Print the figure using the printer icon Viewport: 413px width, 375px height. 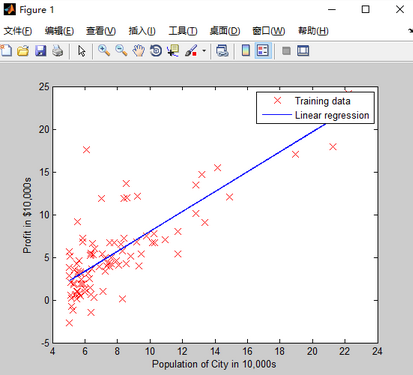pyautogui.click(x=57, y=51)
